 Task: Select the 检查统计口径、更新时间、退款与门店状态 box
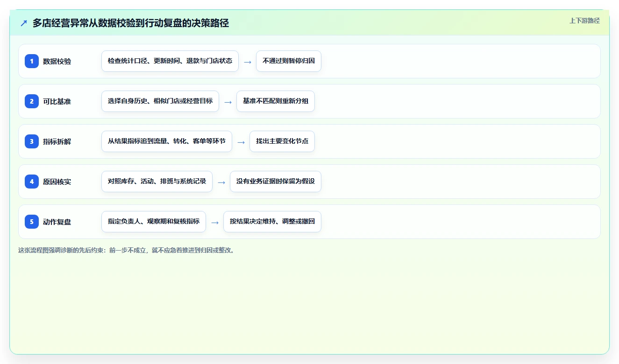(170, 61)
